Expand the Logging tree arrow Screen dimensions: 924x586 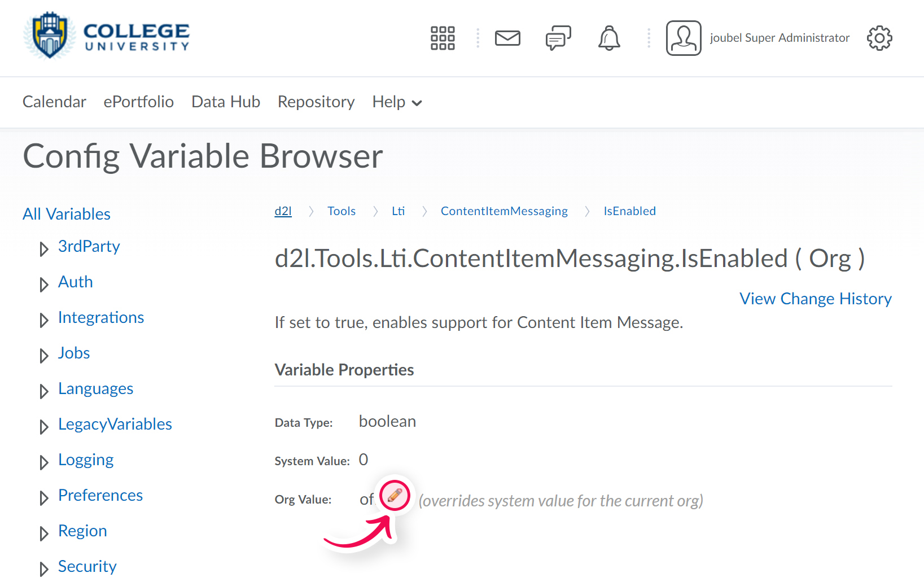point(44,462)
